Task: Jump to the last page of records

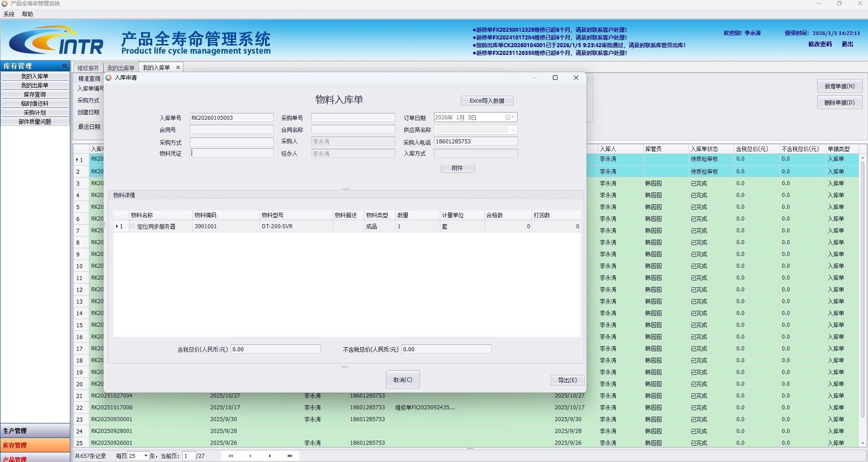Action: (290, 456)
